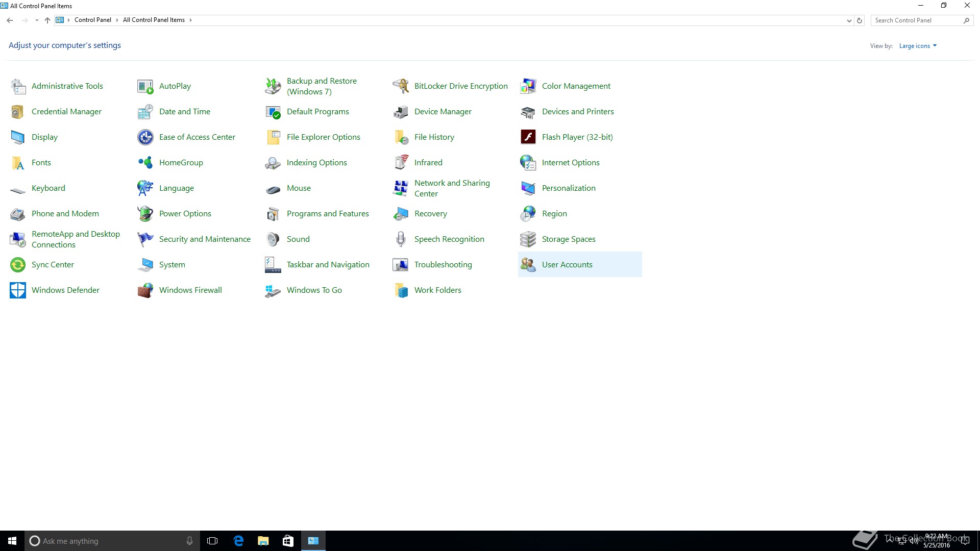The image size is (980, 551).
Task: Open the Flash Player (32-bit) icon
Action: click(528, 137)
